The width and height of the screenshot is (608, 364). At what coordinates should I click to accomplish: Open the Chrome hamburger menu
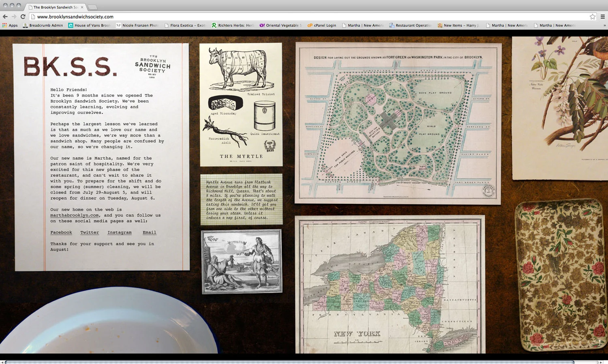603,17
